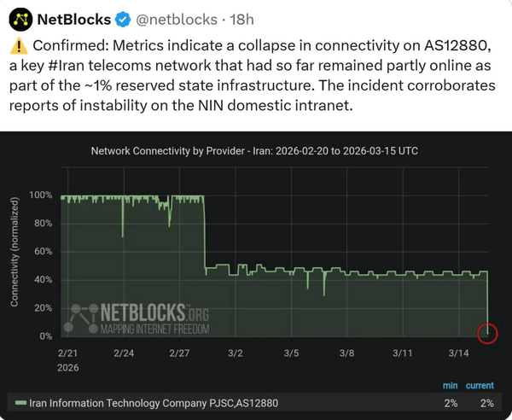
Task: Click the 100% label on the y-axis
Action: click(x=41, y=195)
